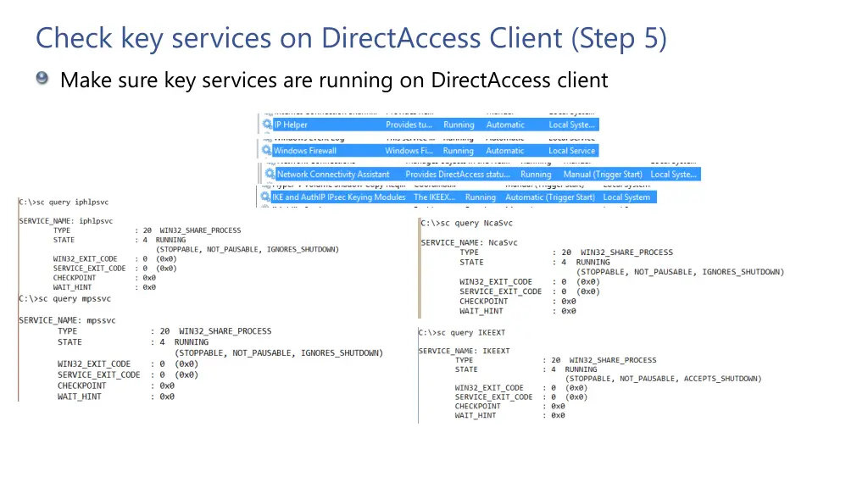
Task: Click the gear icon beside IP Helper
Action: coord(267,125)
